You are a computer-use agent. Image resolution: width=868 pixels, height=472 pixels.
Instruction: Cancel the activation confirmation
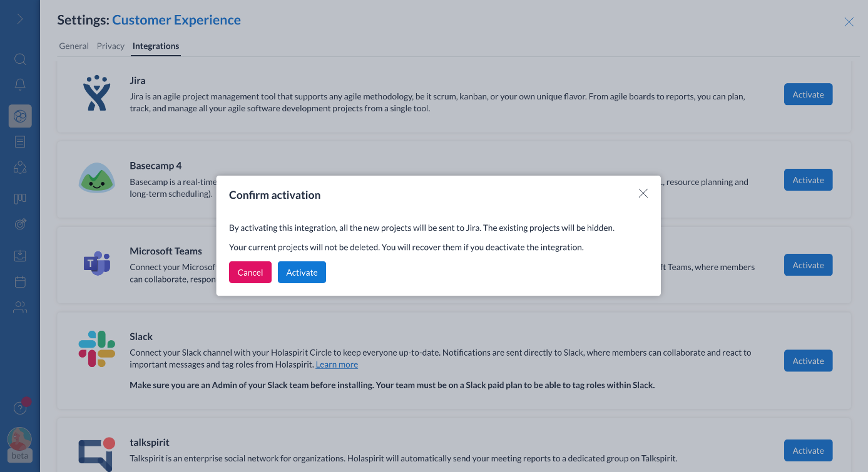[x=250, y=272]
